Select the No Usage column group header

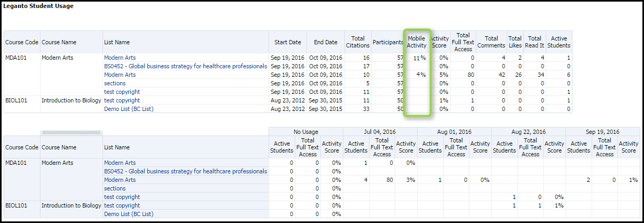pyautogui.click(x=306, y=131)
